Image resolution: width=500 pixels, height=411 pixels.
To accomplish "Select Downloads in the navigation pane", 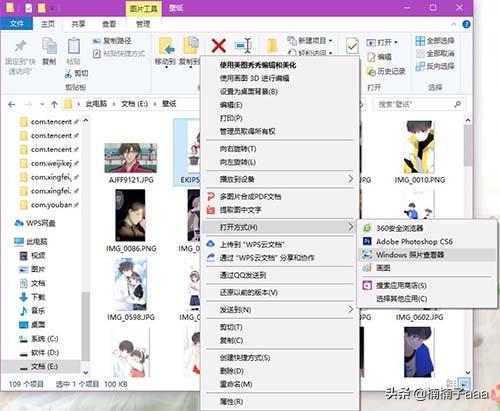I will 33,297.
